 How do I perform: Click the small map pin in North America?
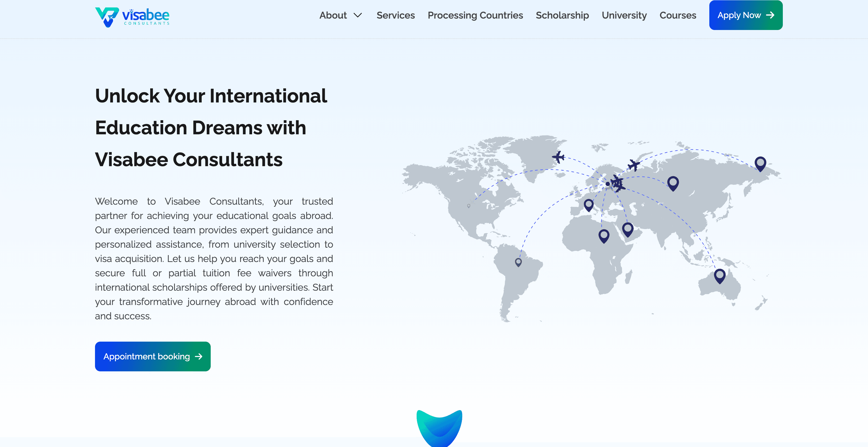tap(468, 206)
